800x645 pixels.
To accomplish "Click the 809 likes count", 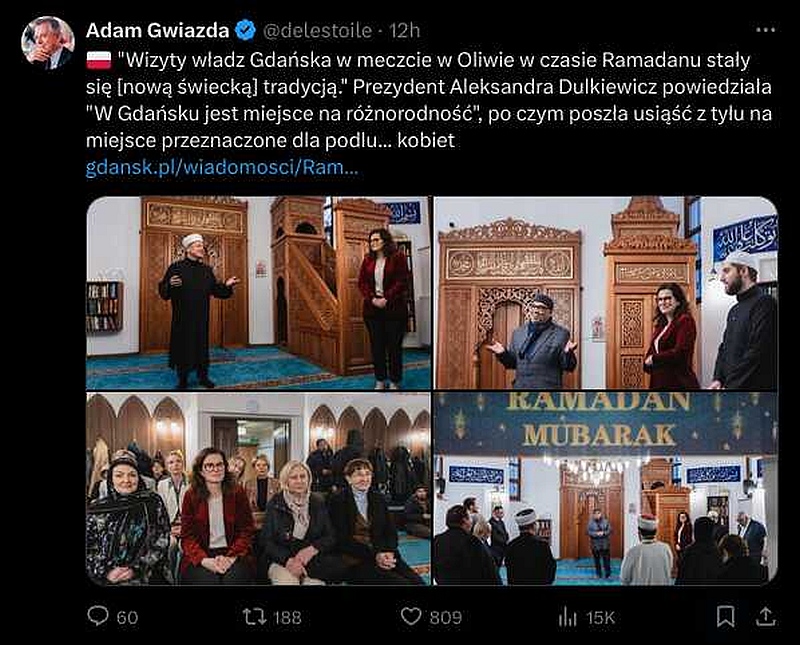I will [445, 617].
